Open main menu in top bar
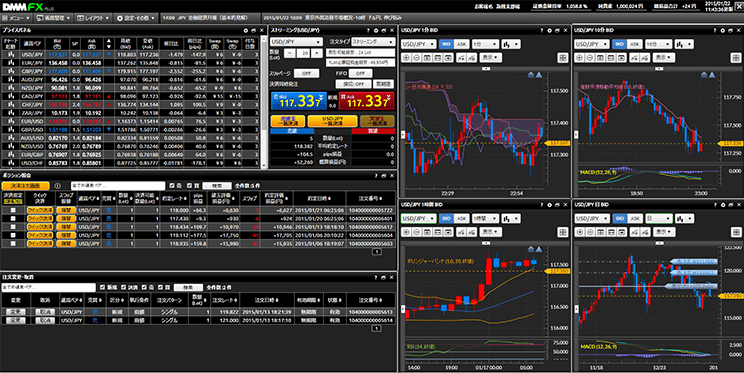Screen dimensions: 744x373 click(x=16, y=18)
